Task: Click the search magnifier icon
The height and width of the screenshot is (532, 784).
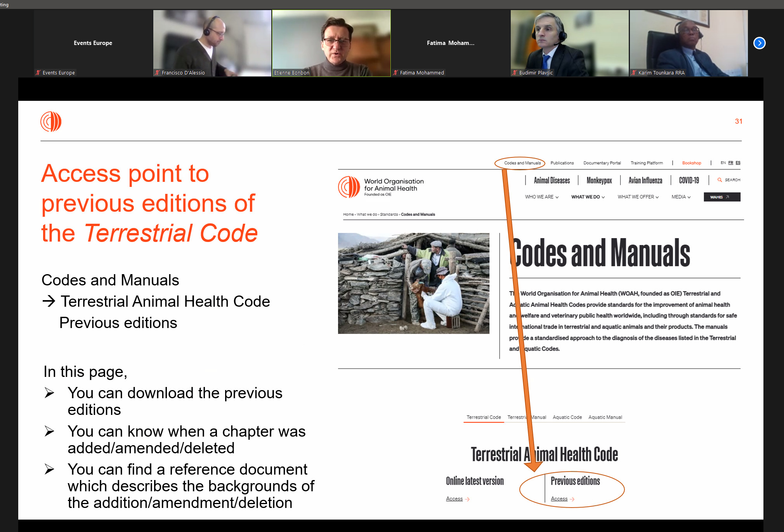Action: 720,180
